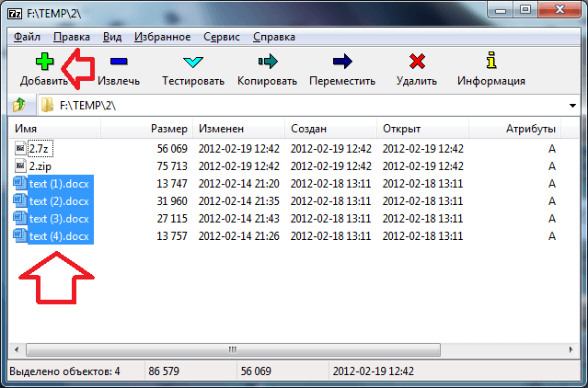
Task: Click the Переместить arrow icon
Action: pos(342,63)
